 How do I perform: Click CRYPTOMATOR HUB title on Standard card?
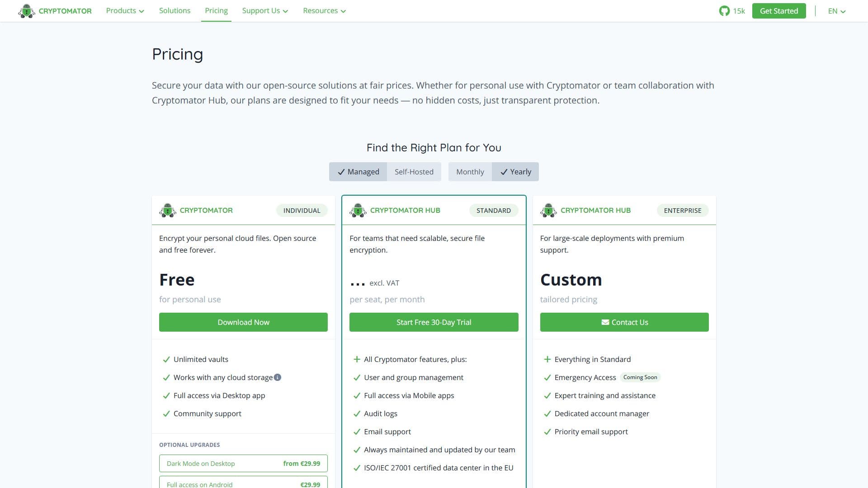pos(405,211)
